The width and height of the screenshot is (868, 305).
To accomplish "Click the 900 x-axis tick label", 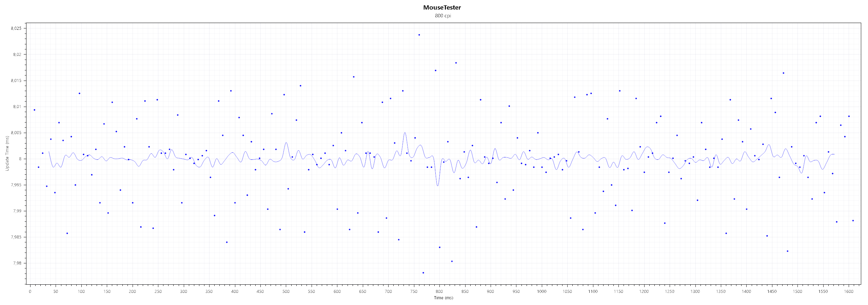I will [x=491, y=291].
